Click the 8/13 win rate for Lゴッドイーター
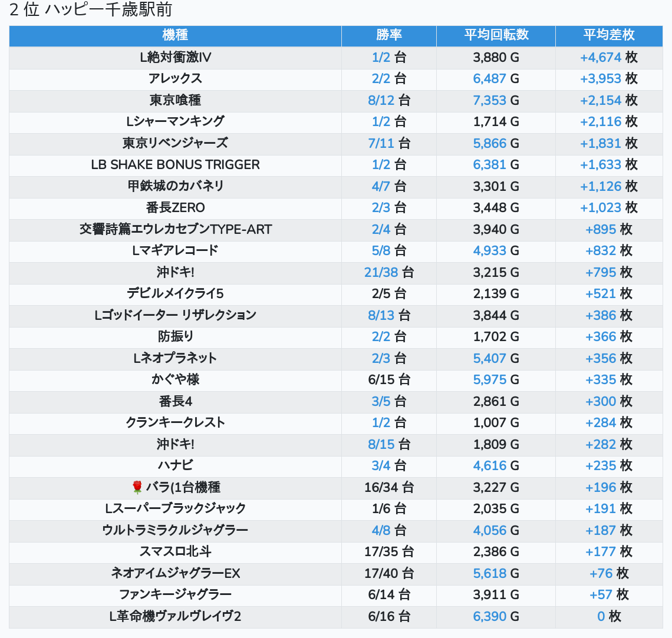The image size is (672, 638). click(x=381, y=315)
